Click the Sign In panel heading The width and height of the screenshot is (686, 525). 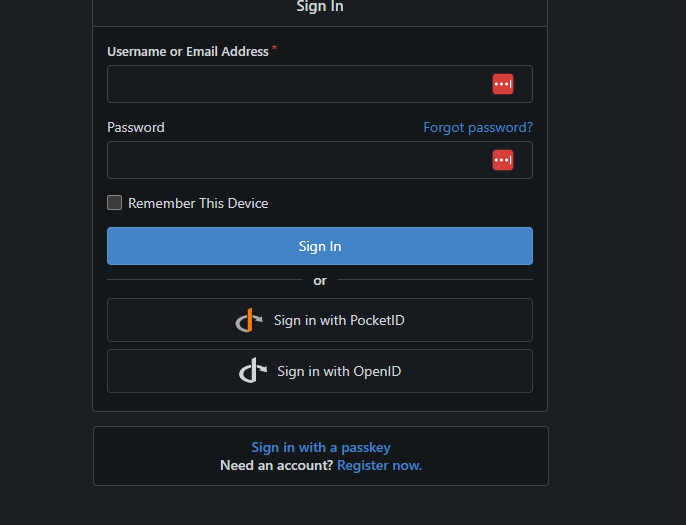pos(320,7)
